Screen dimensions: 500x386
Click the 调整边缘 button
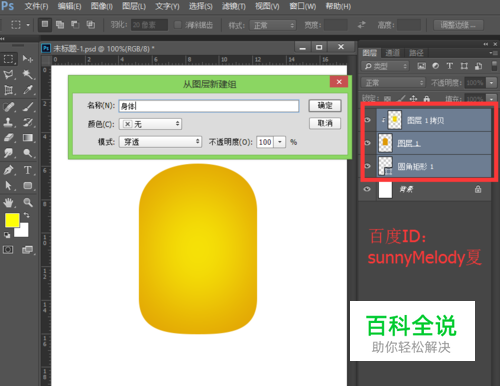(458, 25)
